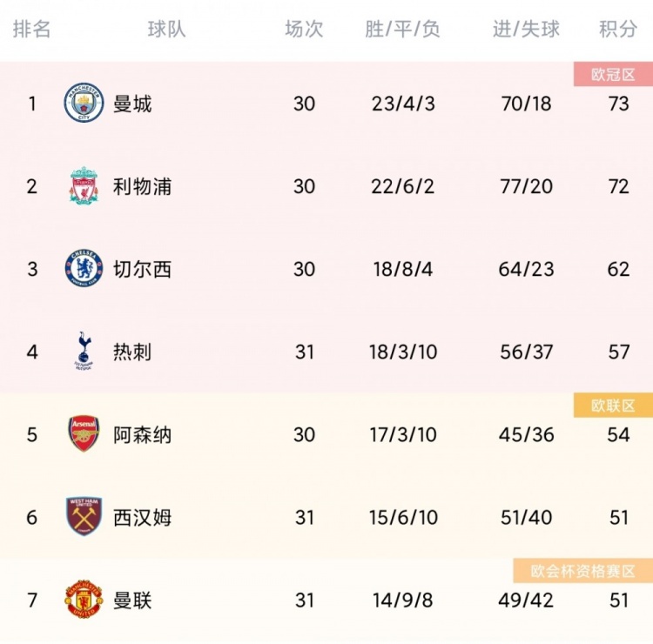This screenshot has width=653, height=644.
Task: Sort by the 积分 column header
Action: (618, 30)
